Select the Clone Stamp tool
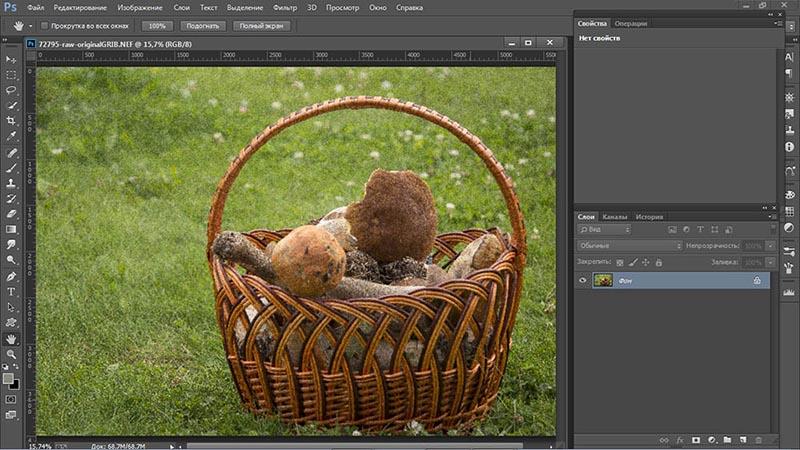 tap(11, 183)
